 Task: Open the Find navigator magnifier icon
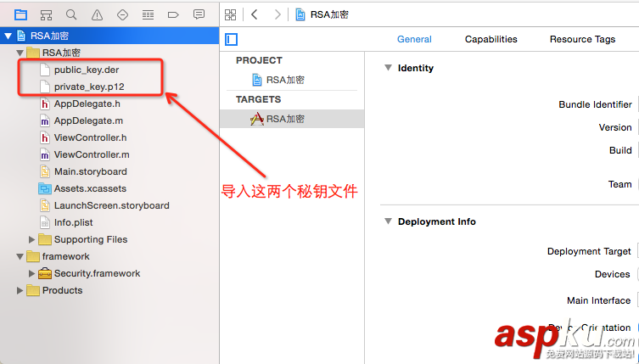coord(71,15)
